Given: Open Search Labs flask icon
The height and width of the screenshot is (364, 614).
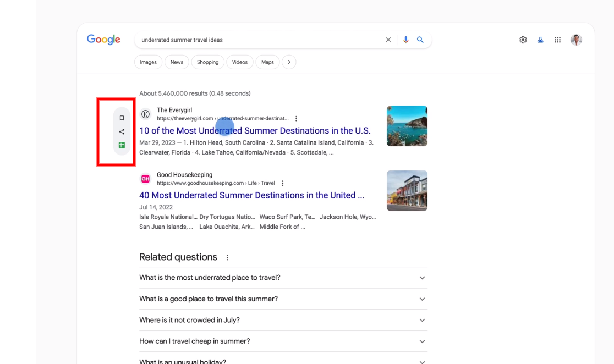Looking at the screenshot, I should 540,40.
